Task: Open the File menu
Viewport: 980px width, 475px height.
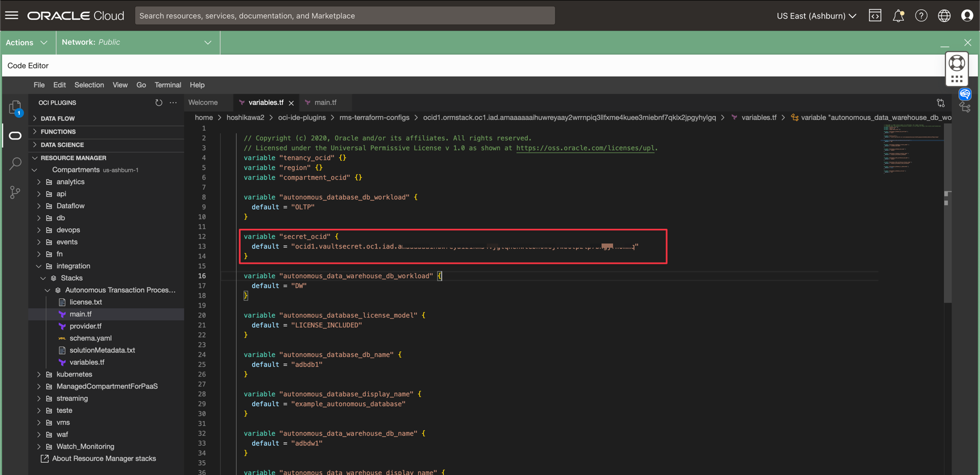Action: [39, 85]
